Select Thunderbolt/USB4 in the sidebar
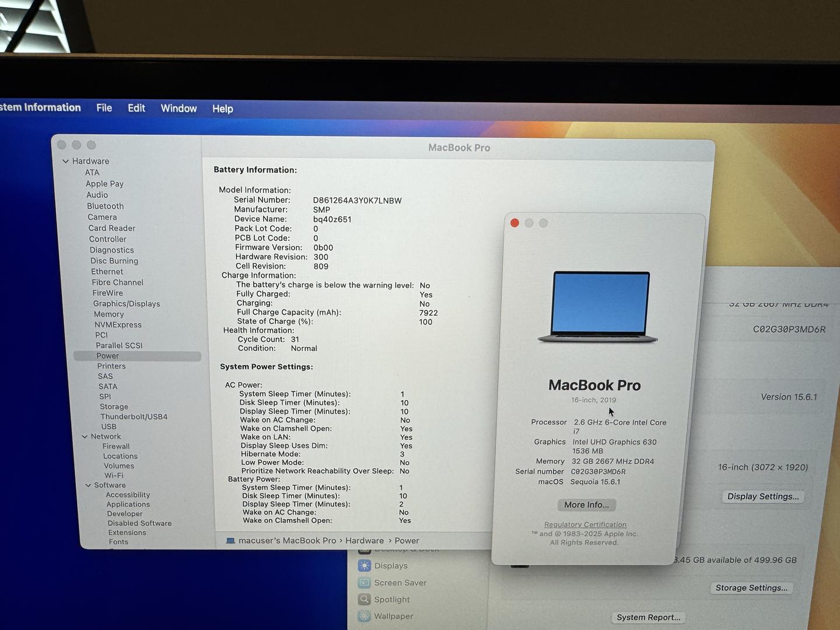This screenshot has height=630, width=840. (134, 416)
